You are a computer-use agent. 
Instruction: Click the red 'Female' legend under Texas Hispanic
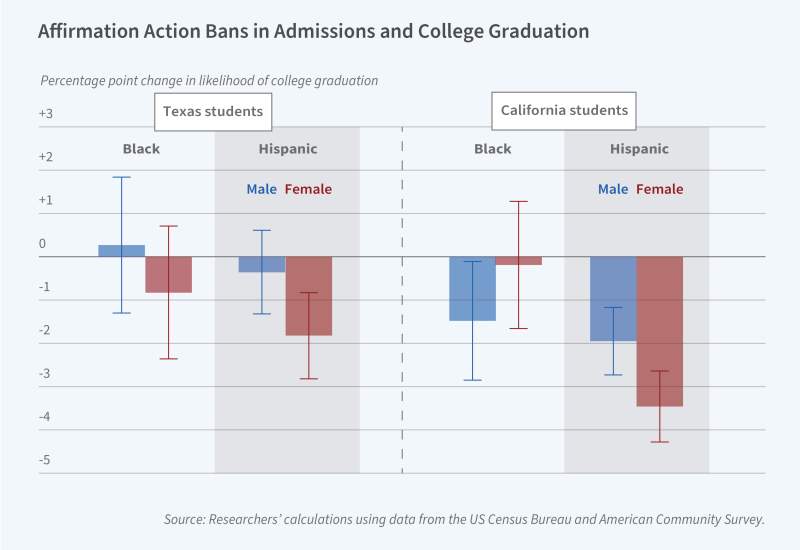click(x=308, y=189)
